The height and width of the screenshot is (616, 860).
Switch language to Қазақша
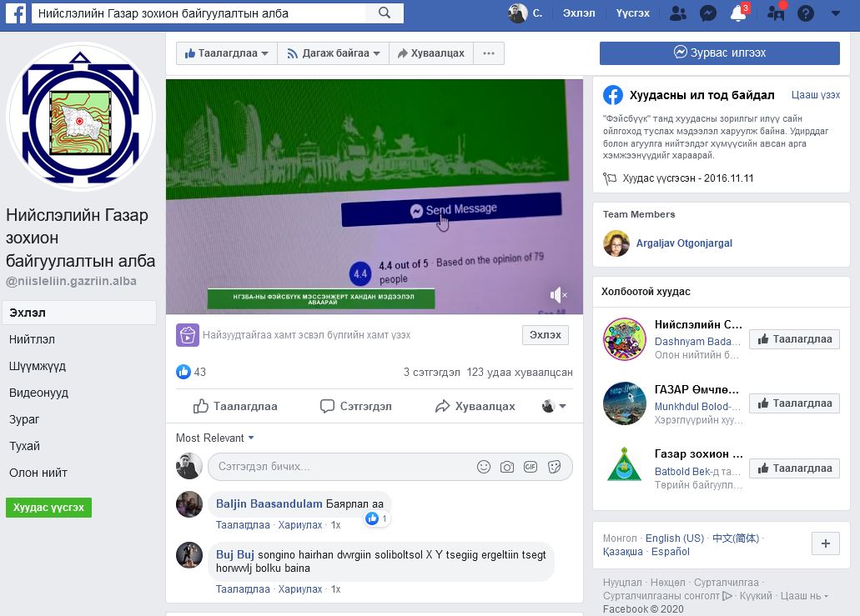coord(622,551)
